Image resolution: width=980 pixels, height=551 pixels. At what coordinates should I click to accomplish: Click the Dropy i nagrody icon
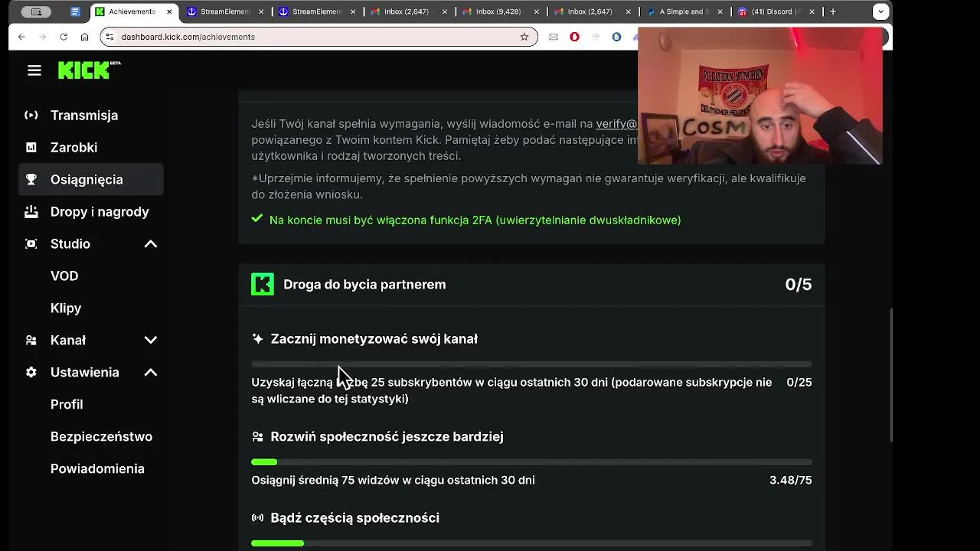pyautogui.click(x=31, y=212)
